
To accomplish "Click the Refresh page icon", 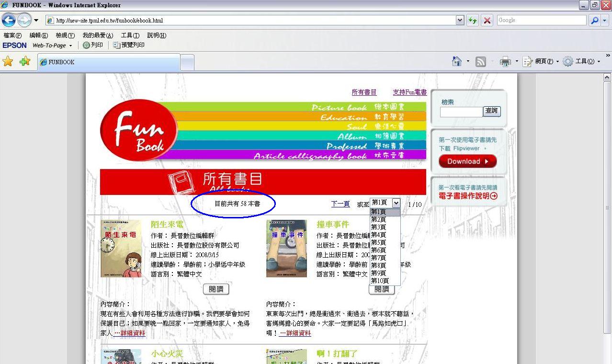I will click(473, 21).
